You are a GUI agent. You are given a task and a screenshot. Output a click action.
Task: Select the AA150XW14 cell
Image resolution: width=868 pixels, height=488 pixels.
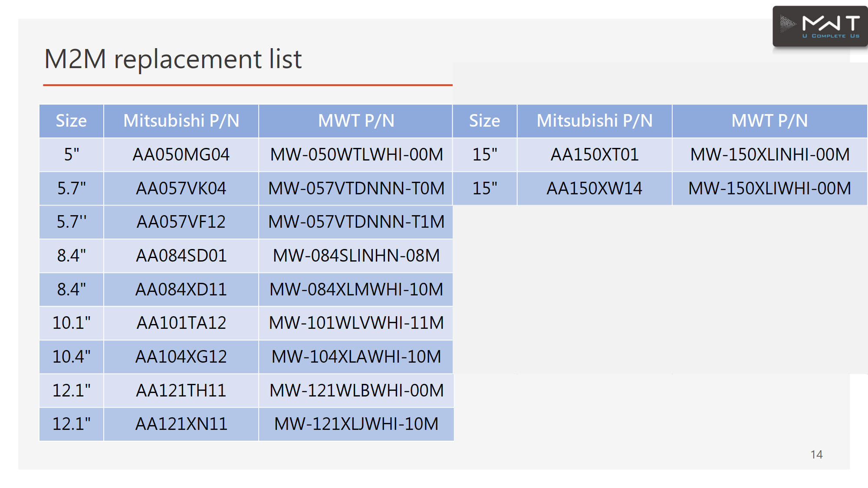coord(595,188)
